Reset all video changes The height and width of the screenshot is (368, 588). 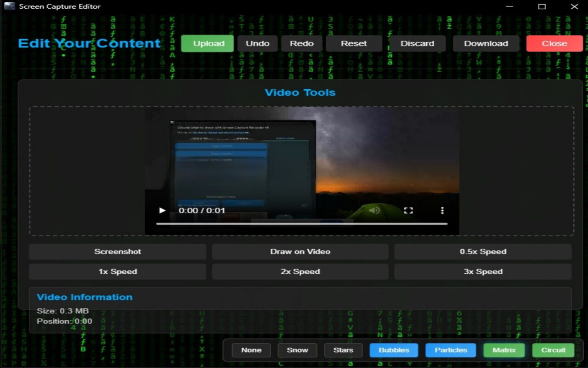[x=353, y=43]
